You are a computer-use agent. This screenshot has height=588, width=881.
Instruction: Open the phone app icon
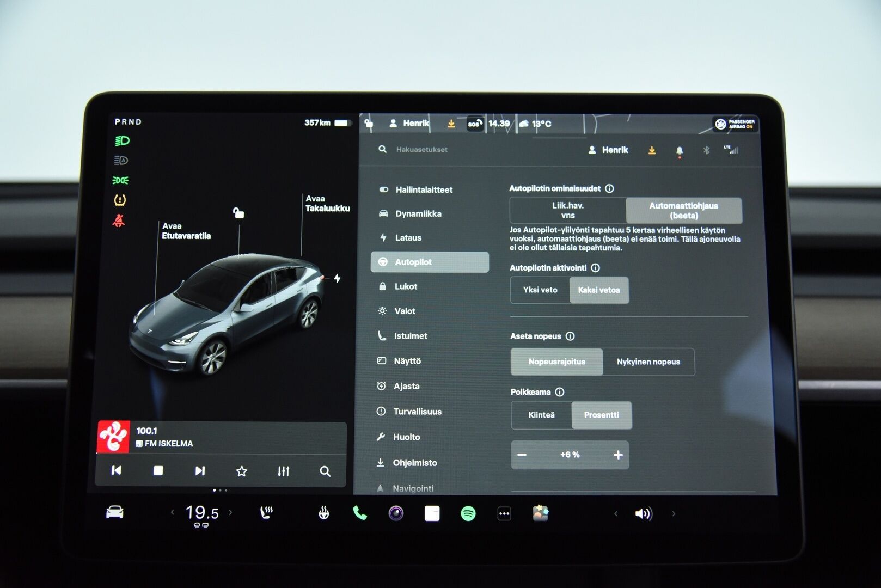point(359,513)
